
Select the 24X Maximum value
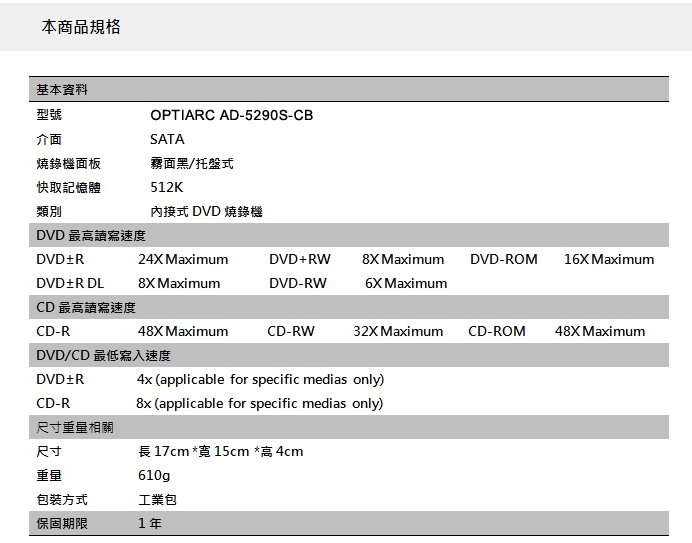pos(183,259)
